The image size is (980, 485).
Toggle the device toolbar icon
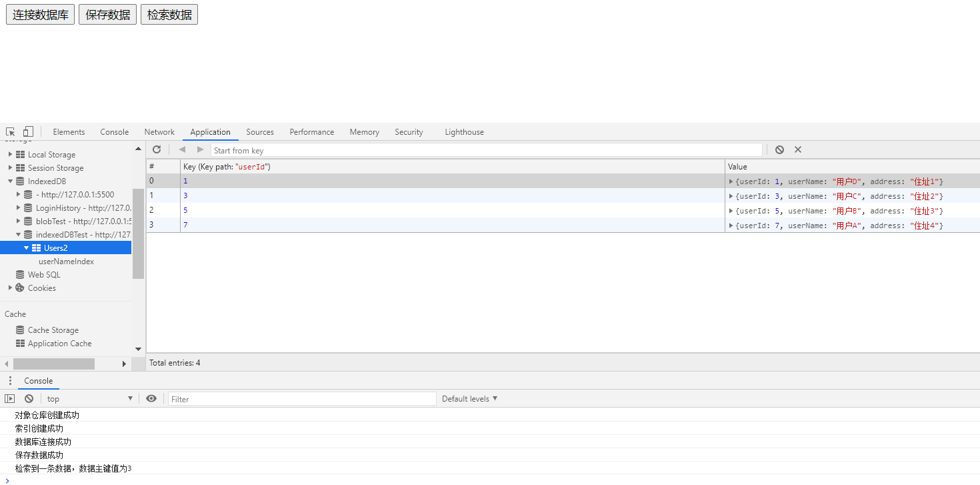coord(28,132)
